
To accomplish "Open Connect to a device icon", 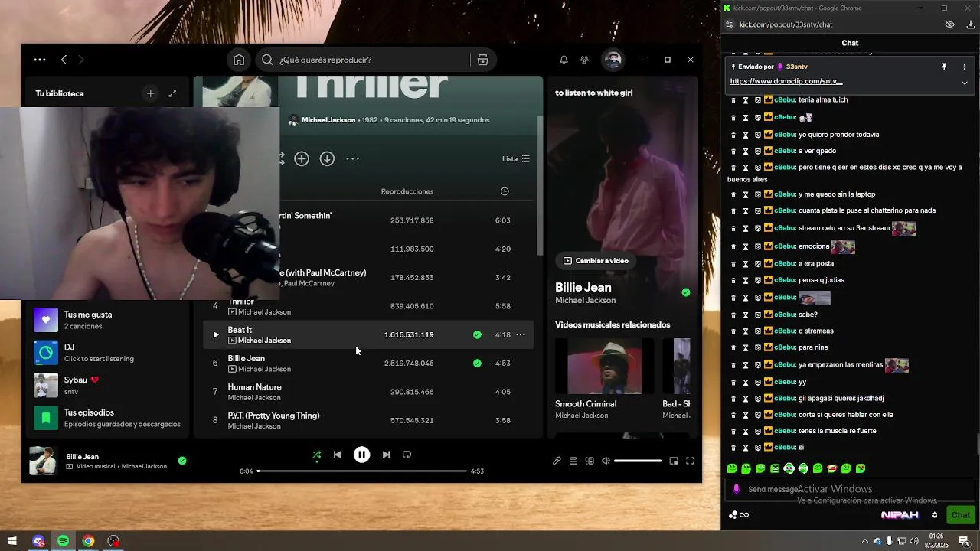I will 590,461.
